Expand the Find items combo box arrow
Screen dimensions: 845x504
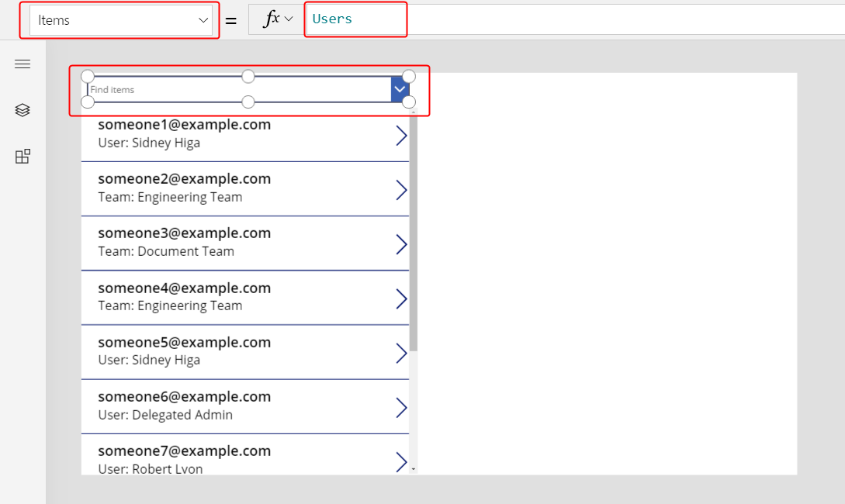400,89
